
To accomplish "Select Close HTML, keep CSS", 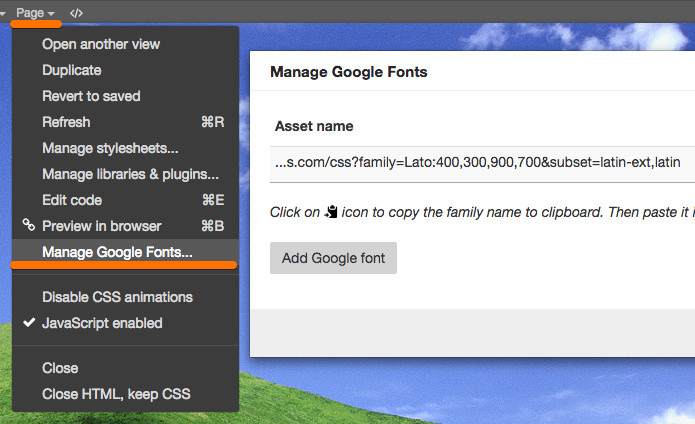I will (x=125, y=394).
